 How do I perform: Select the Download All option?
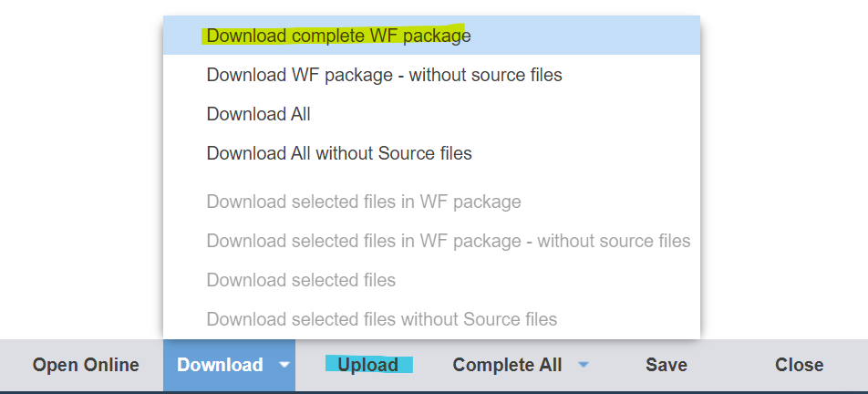click(258, 114)
